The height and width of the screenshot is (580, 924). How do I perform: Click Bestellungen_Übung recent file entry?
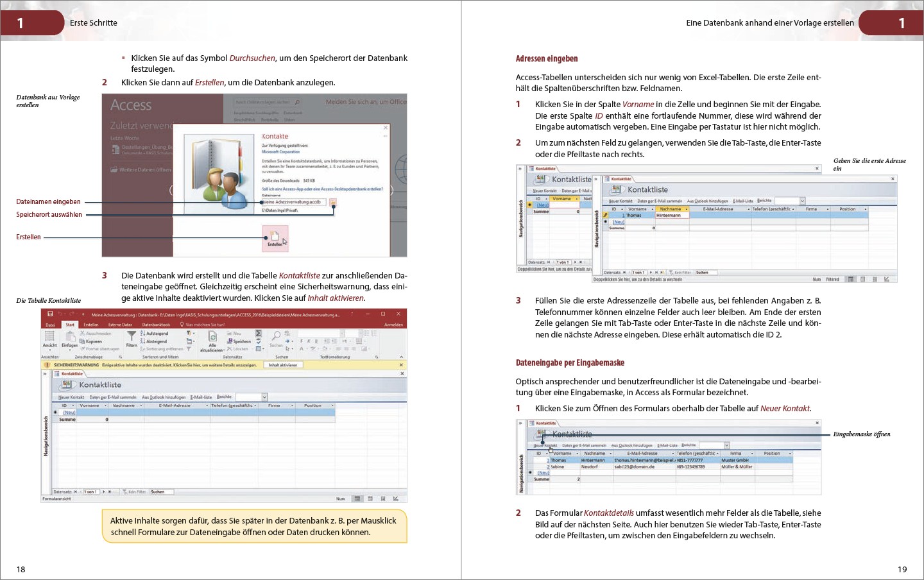(141, 149)
